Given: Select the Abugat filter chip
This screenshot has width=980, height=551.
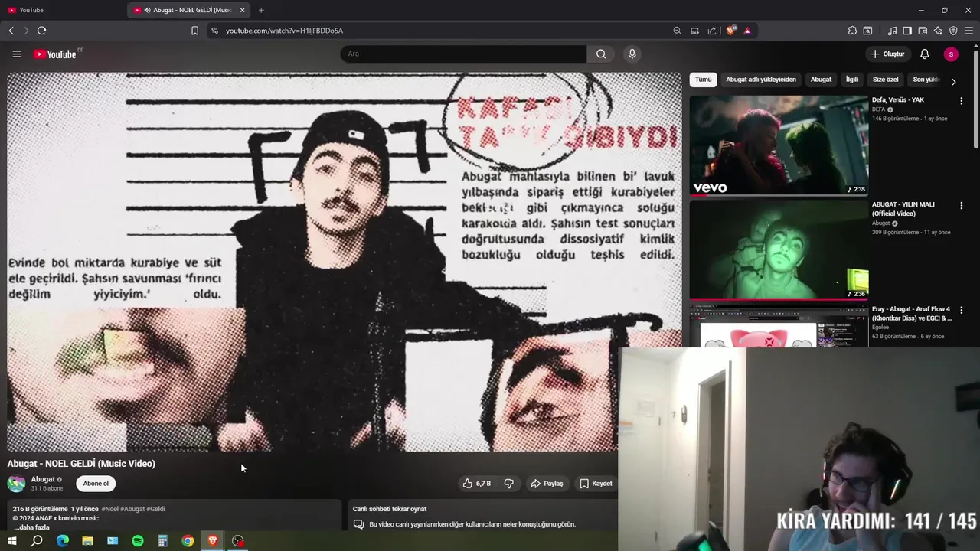Looking at the screenshot, I should tap(821, 80).
